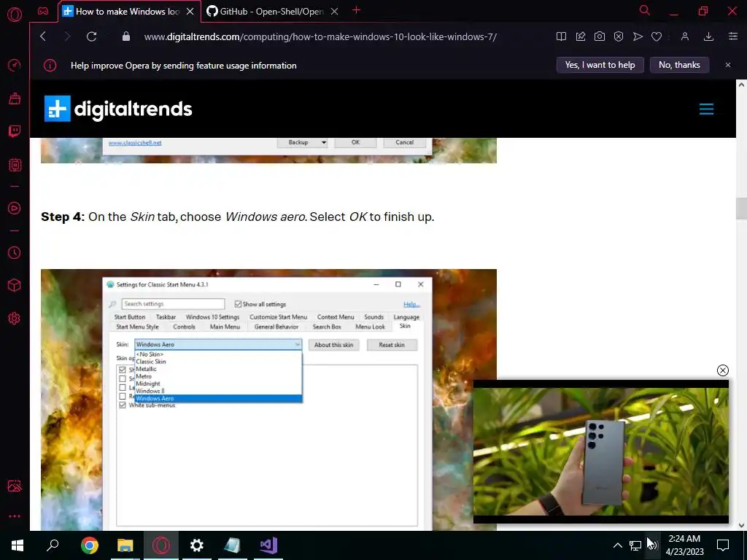
Task: Open the Player sidebar icon
Action: tap(15, 208)
